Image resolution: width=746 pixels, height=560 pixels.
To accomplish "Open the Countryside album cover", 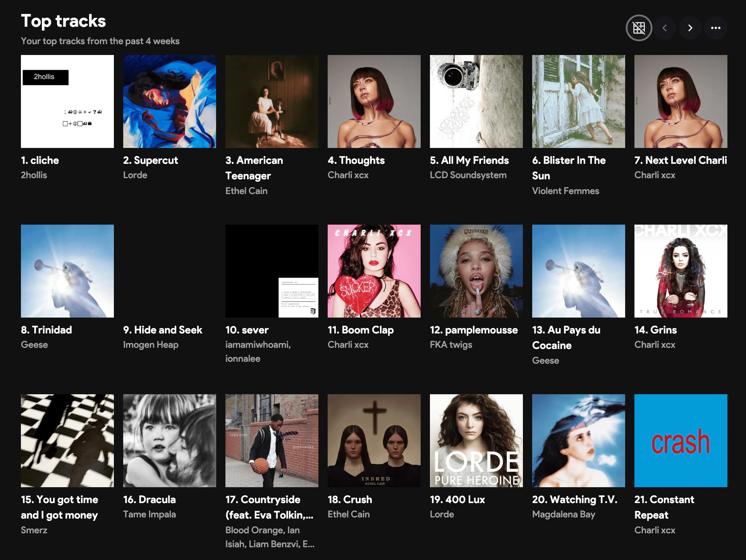I will pos(272,441).
